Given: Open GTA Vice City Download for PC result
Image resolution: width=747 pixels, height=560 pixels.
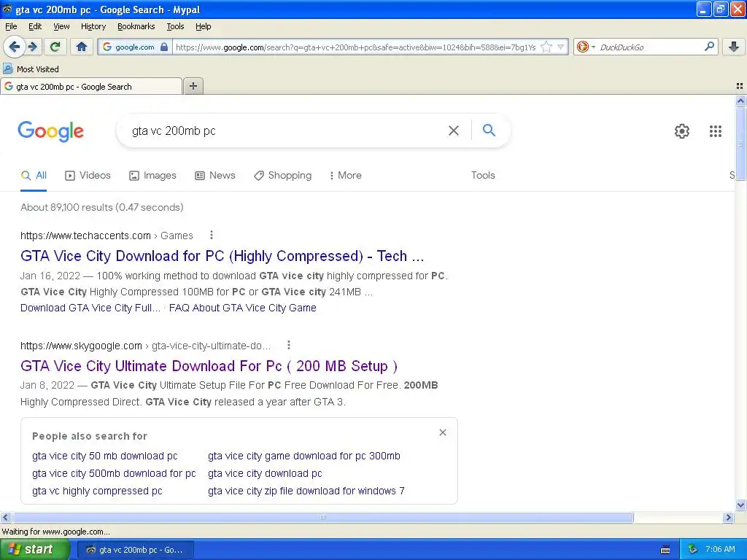Looking at the screenshot, I should [222, 256].
